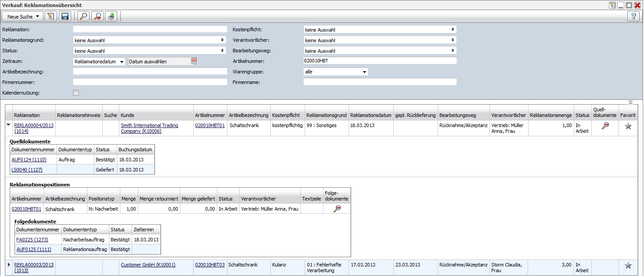Click the notepad edit icon in toolbar
This screenshot has width=644, height=277.
click(51, 17)
